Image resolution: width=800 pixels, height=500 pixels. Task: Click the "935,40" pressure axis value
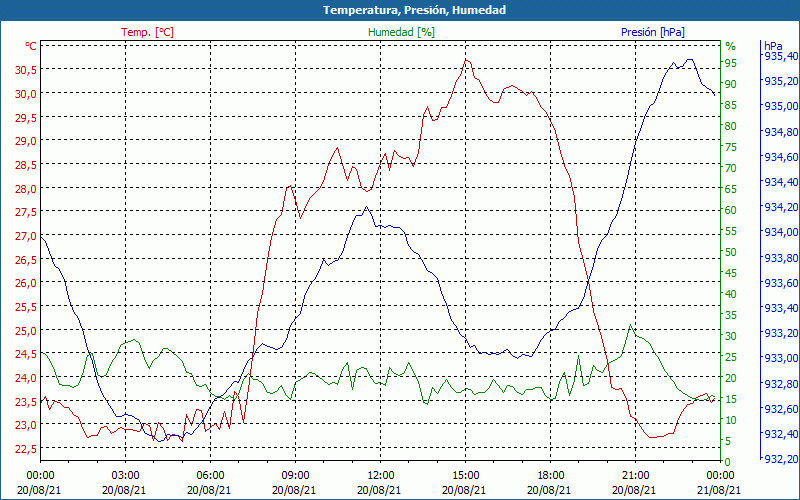pos(781,56)
